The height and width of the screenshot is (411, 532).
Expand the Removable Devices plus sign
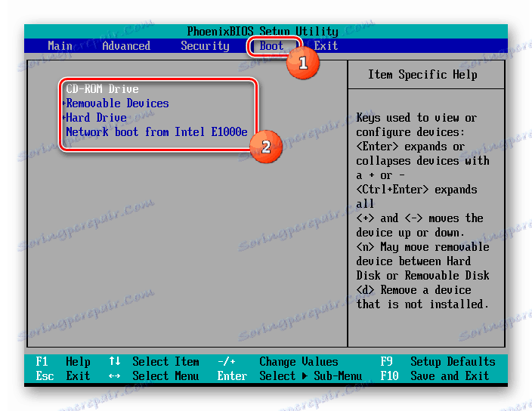63,103
